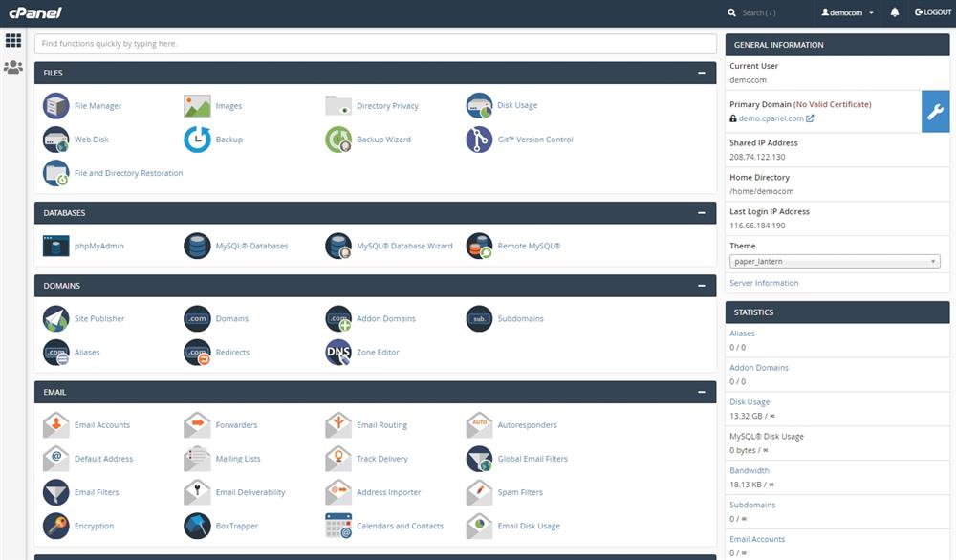Viewport: 956px width, 560px height.
Task: Launch the Backup Wizard icon
Action: pos(338,140)
